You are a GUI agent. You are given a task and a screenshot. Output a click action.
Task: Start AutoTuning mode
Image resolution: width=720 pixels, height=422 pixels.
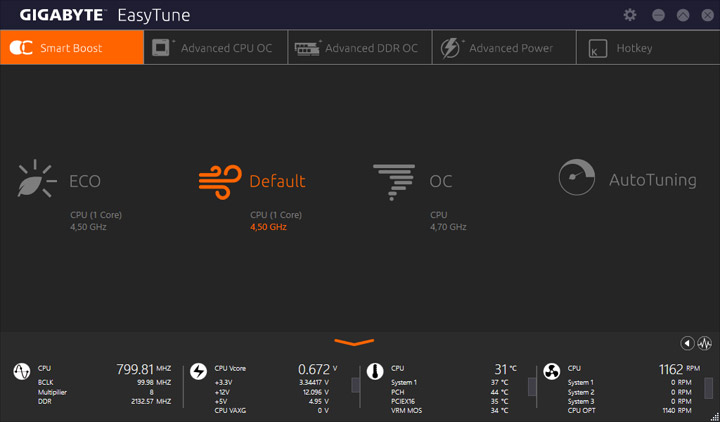[652, 180]
